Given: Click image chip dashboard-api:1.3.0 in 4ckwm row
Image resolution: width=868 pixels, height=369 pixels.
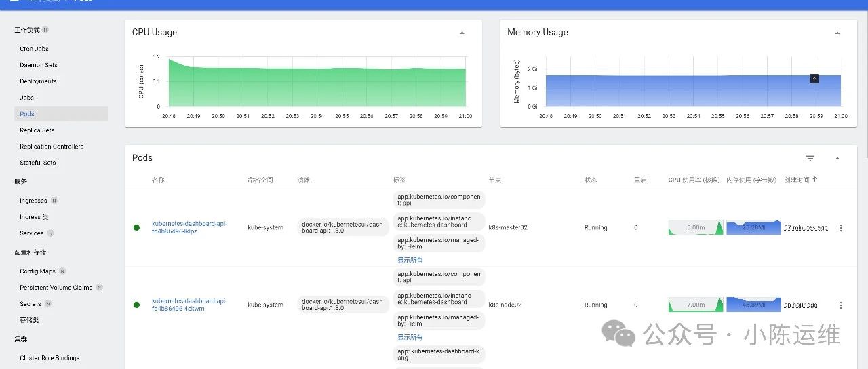Looking at the screenshot, I should (x=342, y=305).
